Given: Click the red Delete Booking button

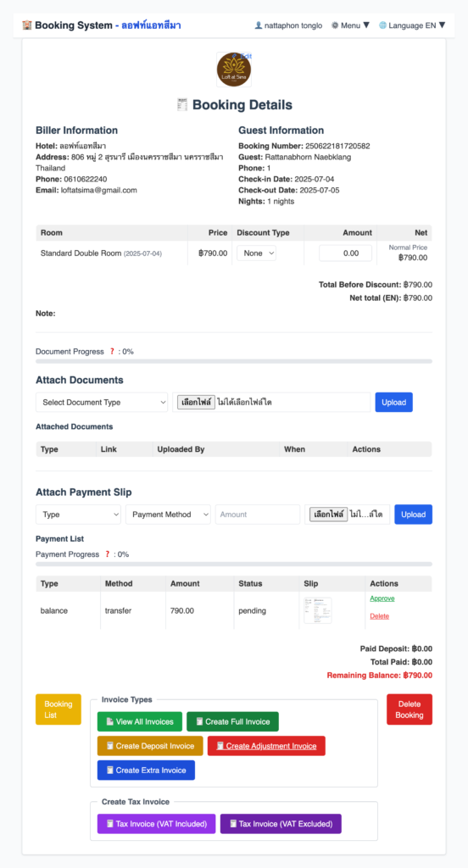Looking at the screenshot, I should [409, 709].
